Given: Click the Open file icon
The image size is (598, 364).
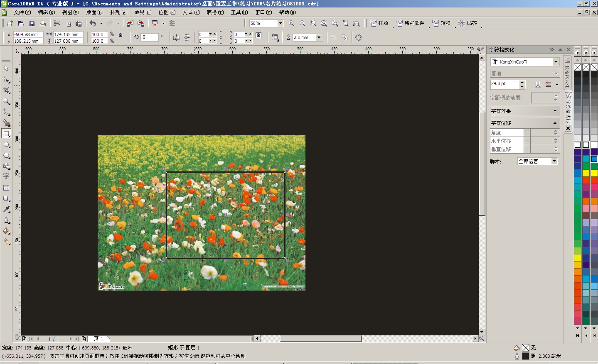Looking at the screenshot, I should [21, 24].
